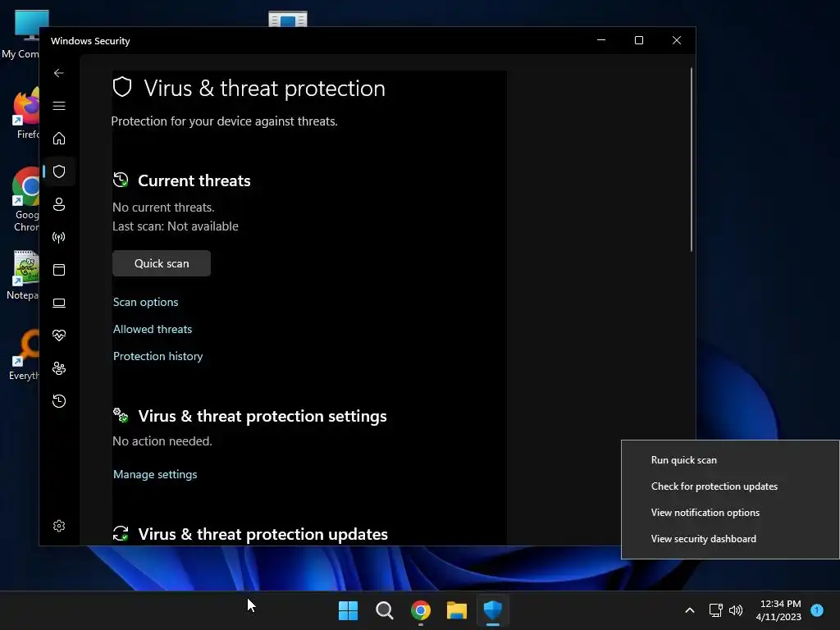Open Family options icon
Screen dimensions: 840x630
(59, 368)
